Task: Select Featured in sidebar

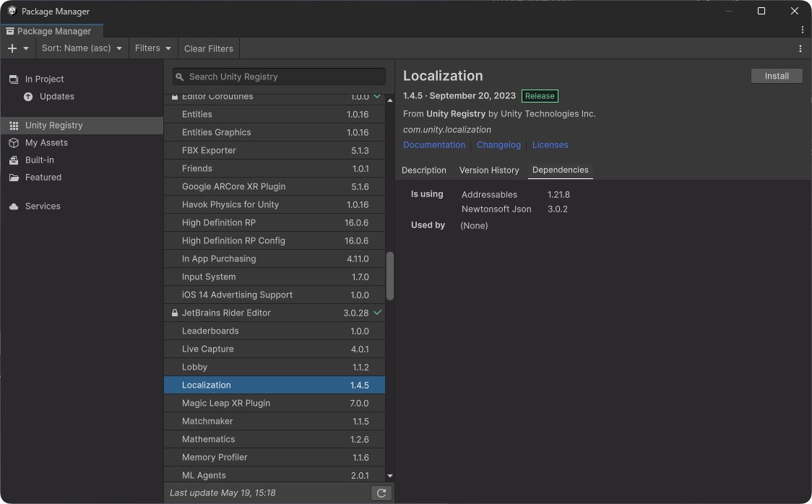Action: tap(82, 178)
